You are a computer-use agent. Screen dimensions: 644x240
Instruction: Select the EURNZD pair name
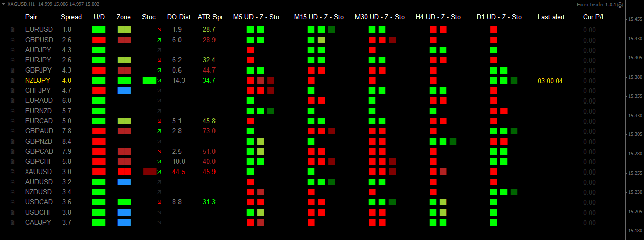39,111
